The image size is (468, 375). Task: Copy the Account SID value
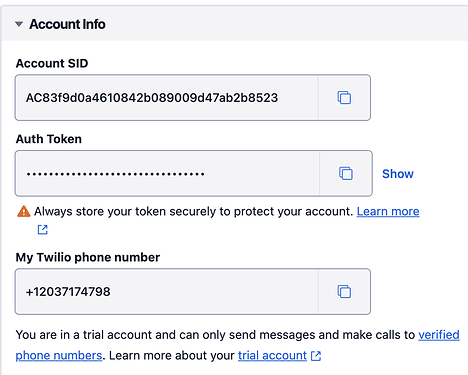344,98
